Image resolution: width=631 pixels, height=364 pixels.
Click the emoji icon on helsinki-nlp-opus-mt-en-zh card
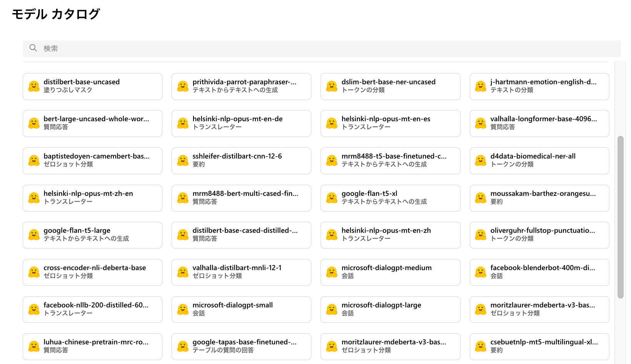coord(332,235)
